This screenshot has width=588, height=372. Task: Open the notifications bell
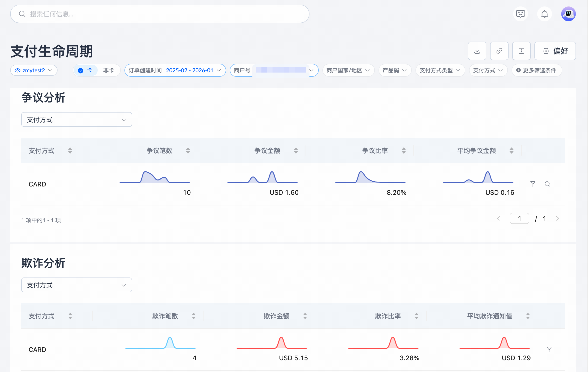[x=544, y=14]
